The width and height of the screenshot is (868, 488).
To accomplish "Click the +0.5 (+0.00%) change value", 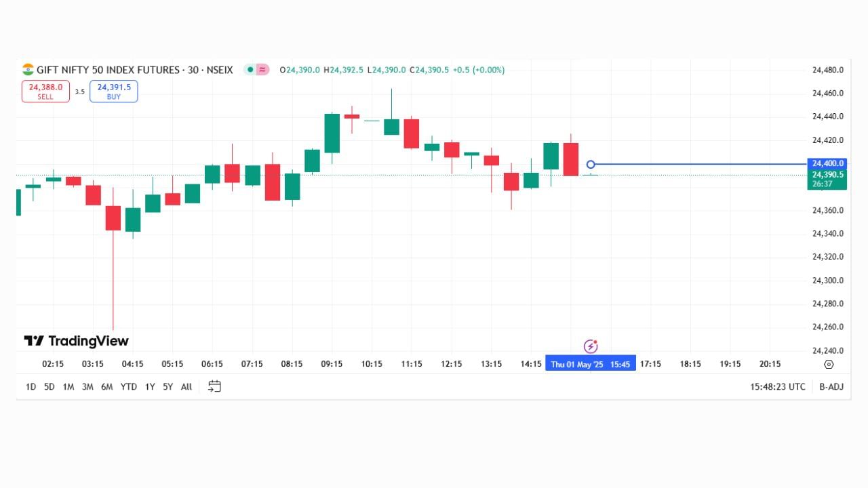I will pos(479,70).
